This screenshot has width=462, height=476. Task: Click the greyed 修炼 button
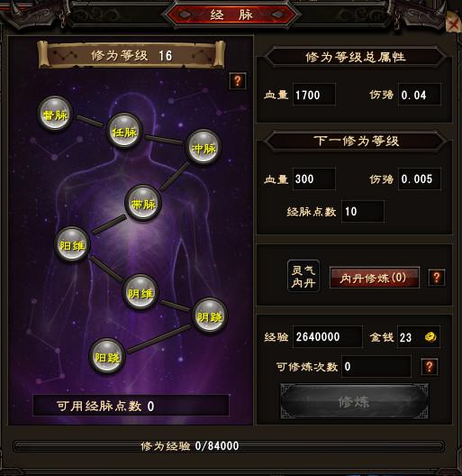pyautogui.click(x=354, y=401)
